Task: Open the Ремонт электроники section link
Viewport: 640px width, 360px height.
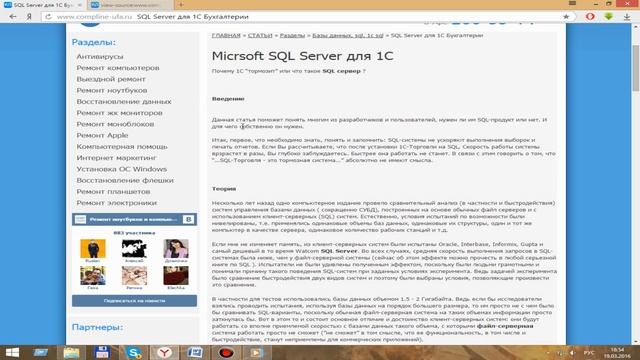Action: pyautogui.click(x=116, y=203)
